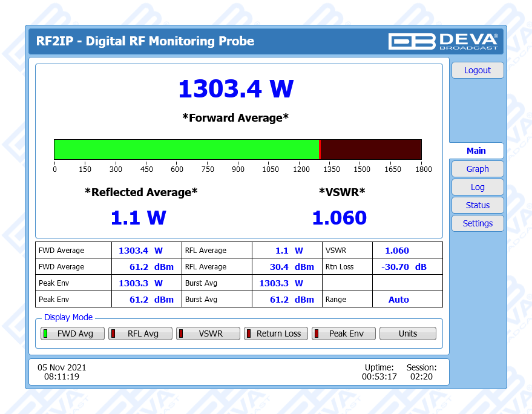Open the Log tab
Screen dimensions: 532x414
[477, 187]
